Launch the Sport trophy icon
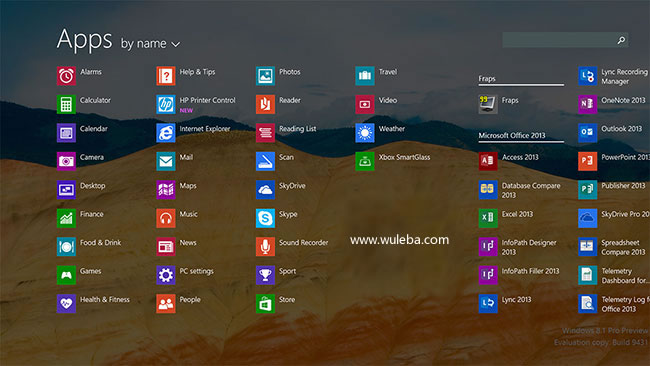The height and width of the screenshot is (366, 650). (265, 275)
